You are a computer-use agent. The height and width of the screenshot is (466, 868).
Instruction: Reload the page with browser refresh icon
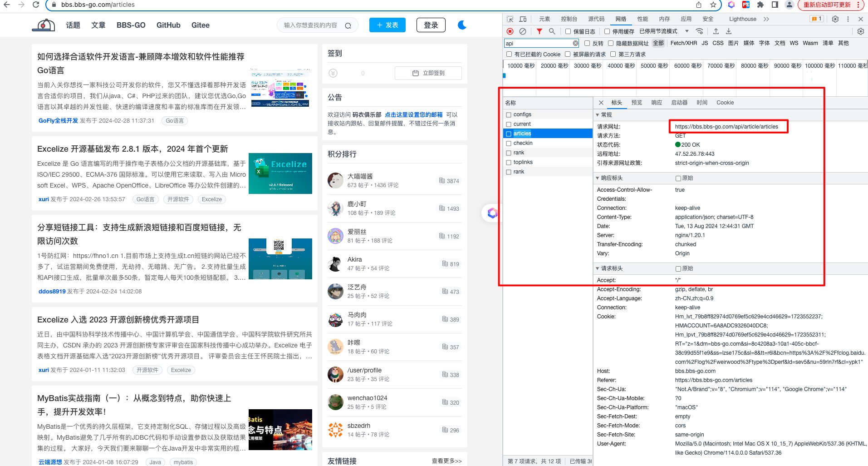click(x=36, y=5)
